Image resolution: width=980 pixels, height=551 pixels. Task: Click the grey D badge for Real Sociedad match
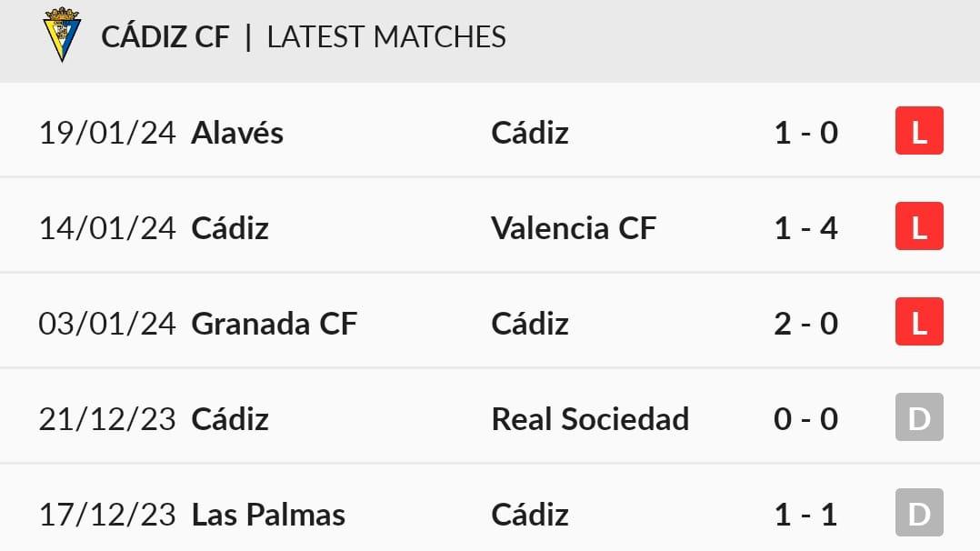[x=919, y=417]
